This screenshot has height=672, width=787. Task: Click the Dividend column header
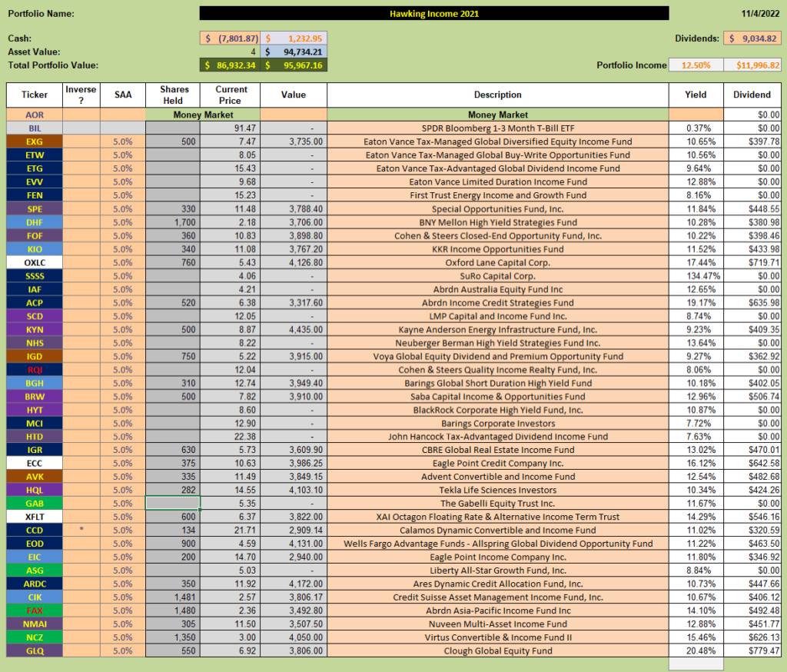(752, 95)
